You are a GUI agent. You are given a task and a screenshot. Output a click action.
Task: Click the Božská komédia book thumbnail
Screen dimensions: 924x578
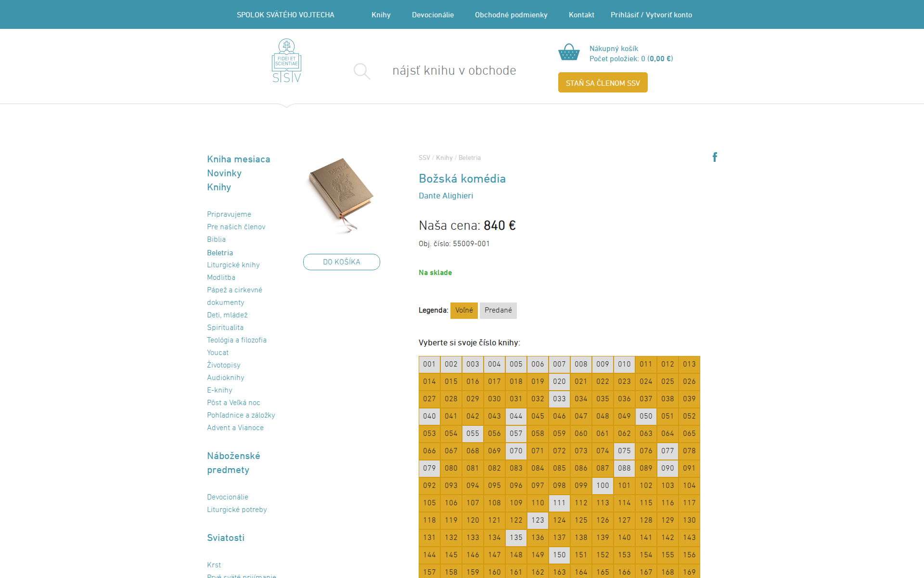341,195
